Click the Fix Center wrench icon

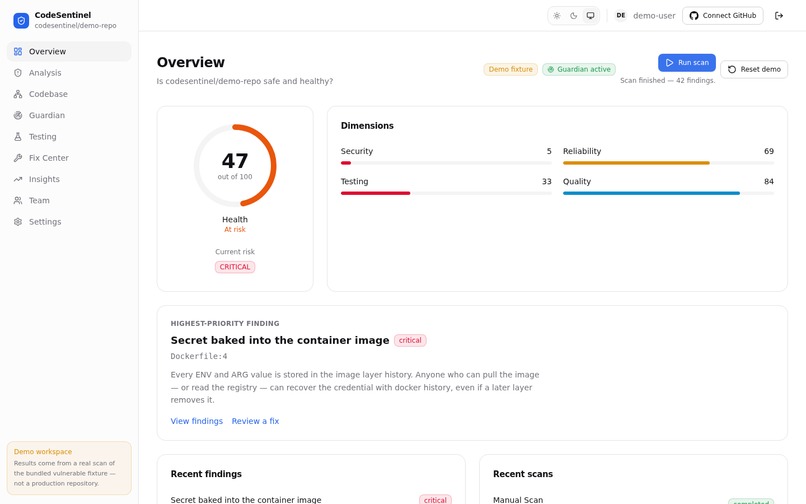click(18, 158)
